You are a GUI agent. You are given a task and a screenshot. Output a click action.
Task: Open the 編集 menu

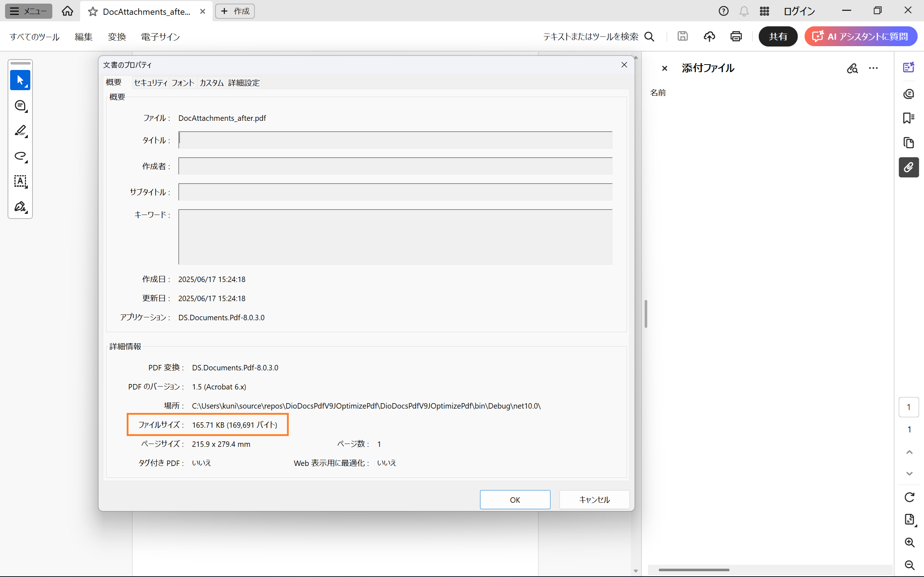(83, 37)
